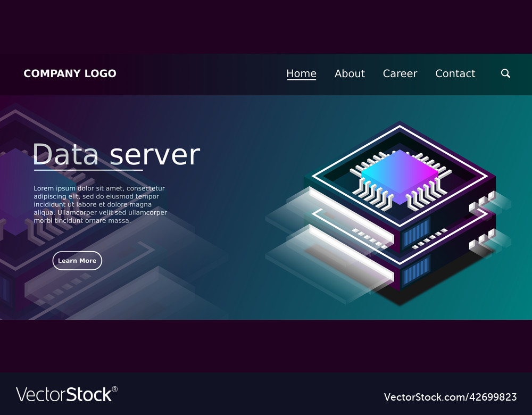Navigate to the About page
532x415 pixels.
(x=350, y=73)
